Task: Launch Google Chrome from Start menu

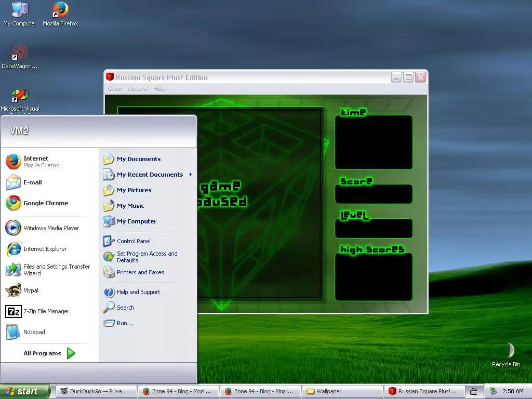Action: (50, 203)
